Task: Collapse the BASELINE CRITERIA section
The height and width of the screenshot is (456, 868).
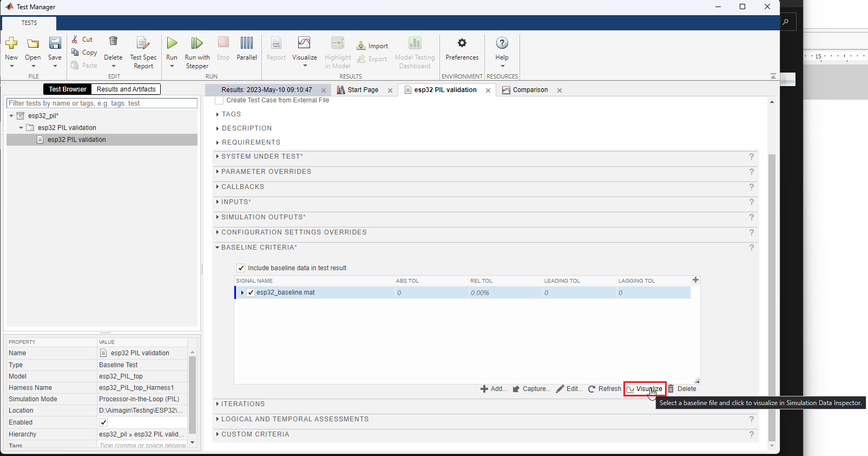Action: coord(218,247)
